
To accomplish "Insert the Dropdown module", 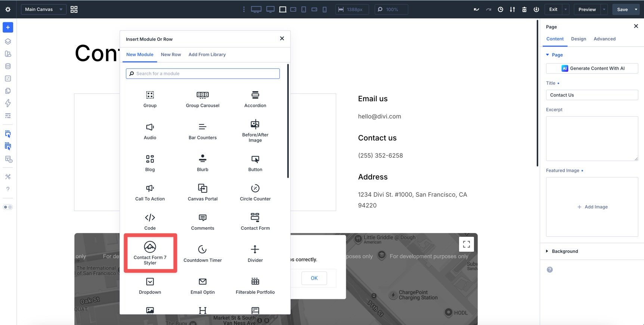I will click(x=150, y=286).
